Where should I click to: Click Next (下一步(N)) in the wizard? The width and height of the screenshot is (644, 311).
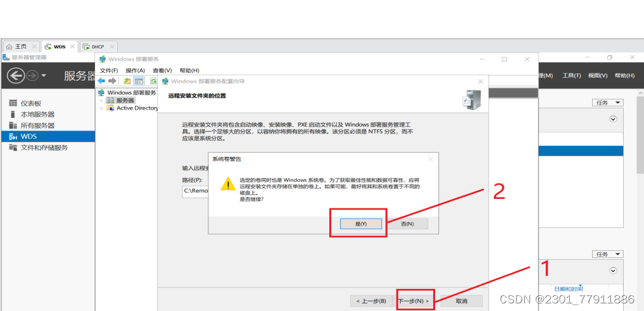(x=414, y=301)
